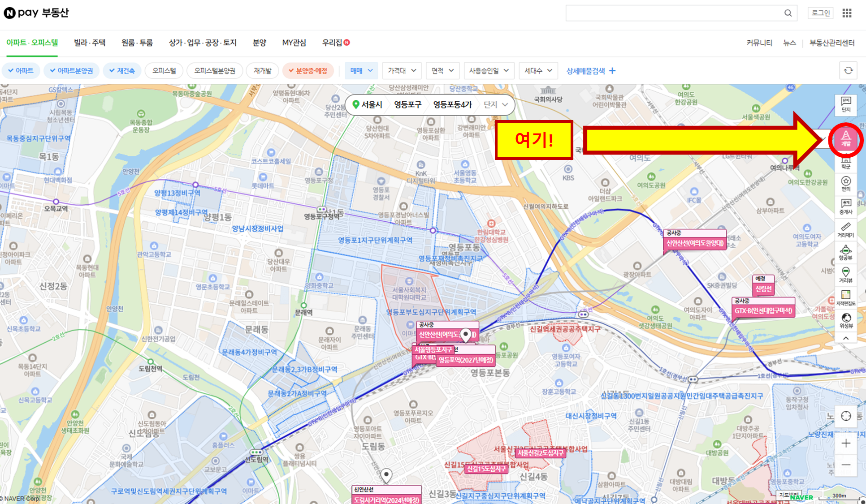Switch to 빌라·주택 tab
Image resolution: width=866 pixels, height=504 pixels.
tap(90, 43)
